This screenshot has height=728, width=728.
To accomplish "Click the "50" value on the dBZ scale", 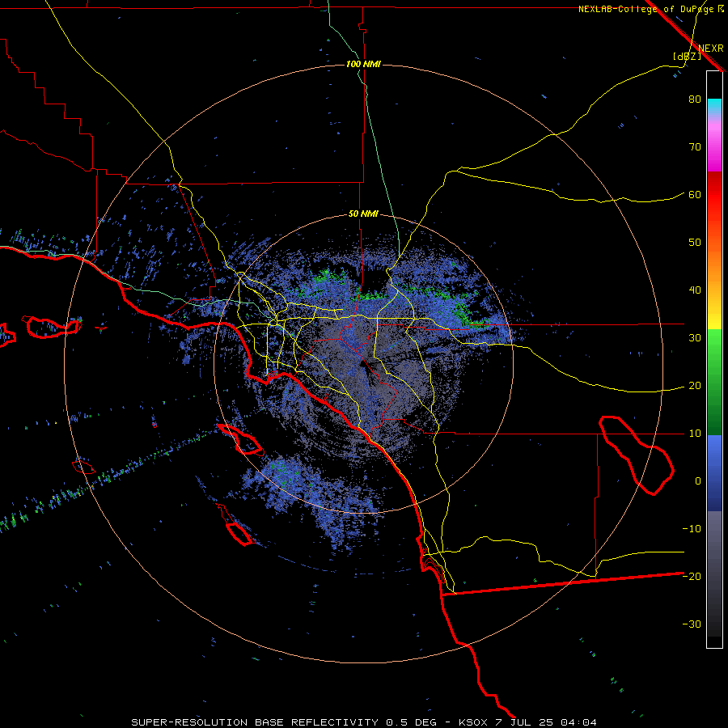I will 695,243.
